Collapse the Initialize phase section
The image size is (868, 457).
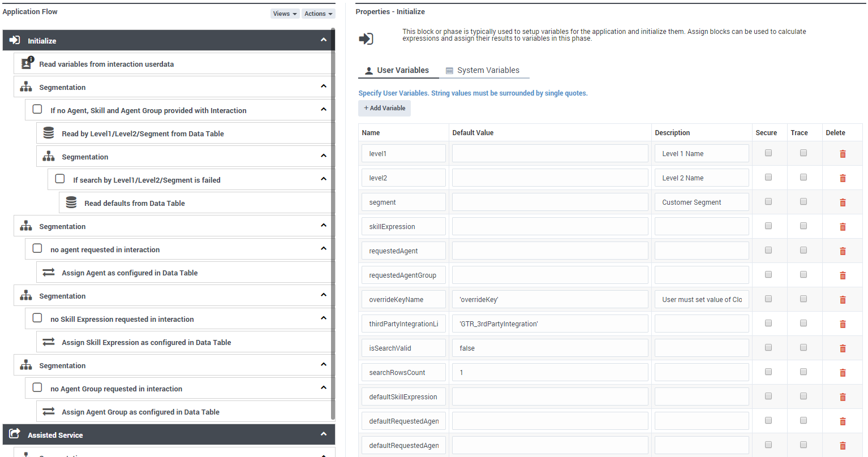point(323,40)
